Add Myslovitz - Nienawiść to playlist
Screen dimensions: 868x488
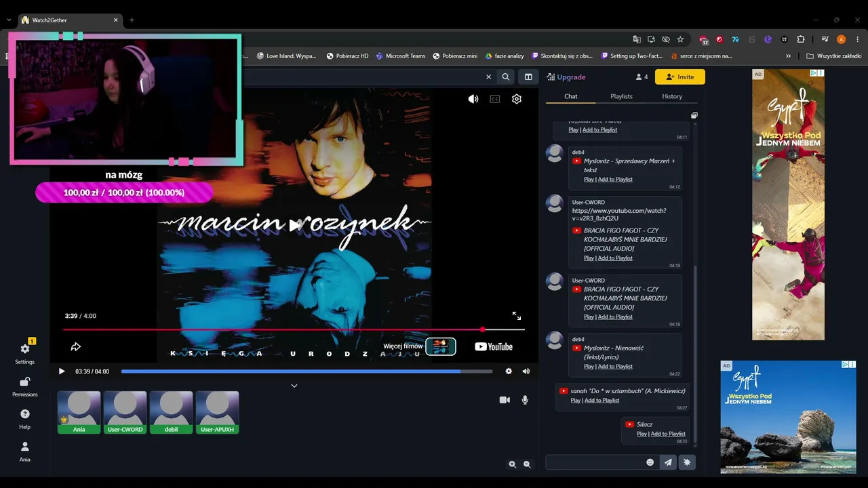615,367
